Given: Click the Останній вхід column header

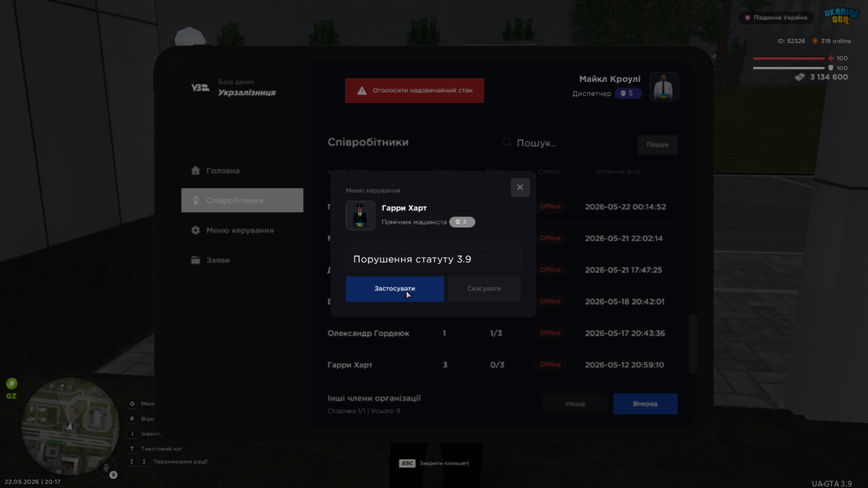Looking at the screenshot, I should click(x=617, y=171).
